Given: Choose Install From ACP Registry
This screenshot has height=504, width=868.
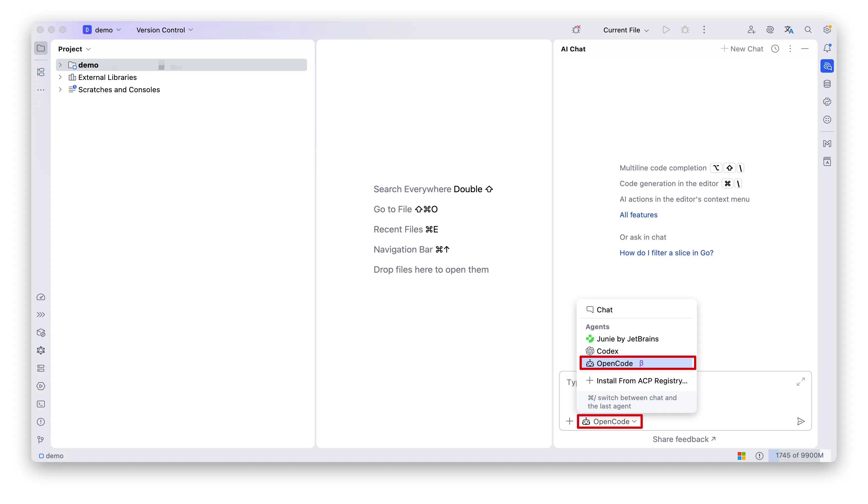Looking at the screenshot, I should pyautogui.click(x=636, y=381).
